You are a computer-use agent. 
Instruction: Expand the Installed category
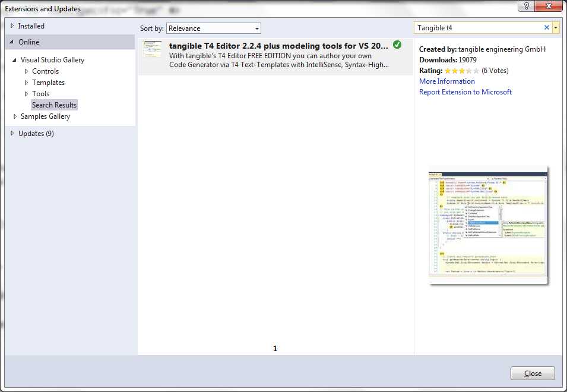(12, 26)
